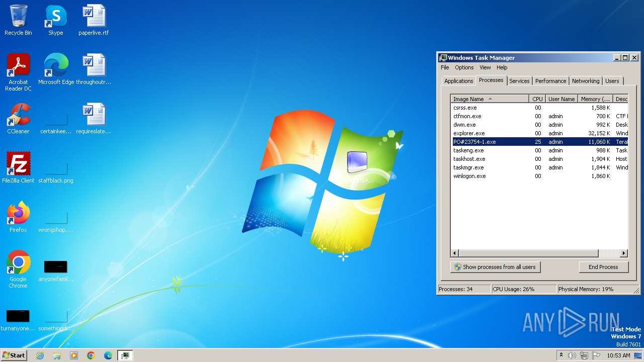Launch Firefox from the desktop
The height and width of the screenshot is (362, 644).
tap(18, 217)
